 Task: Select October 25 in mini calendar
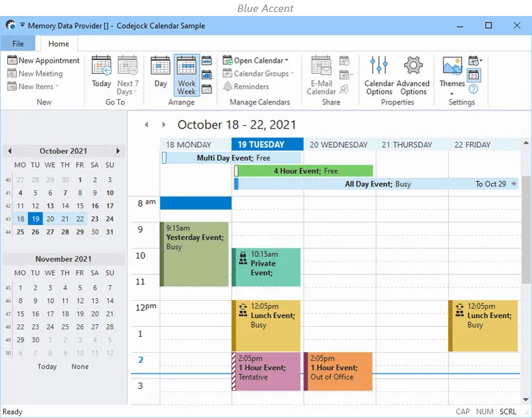click(x=21, y=232)
